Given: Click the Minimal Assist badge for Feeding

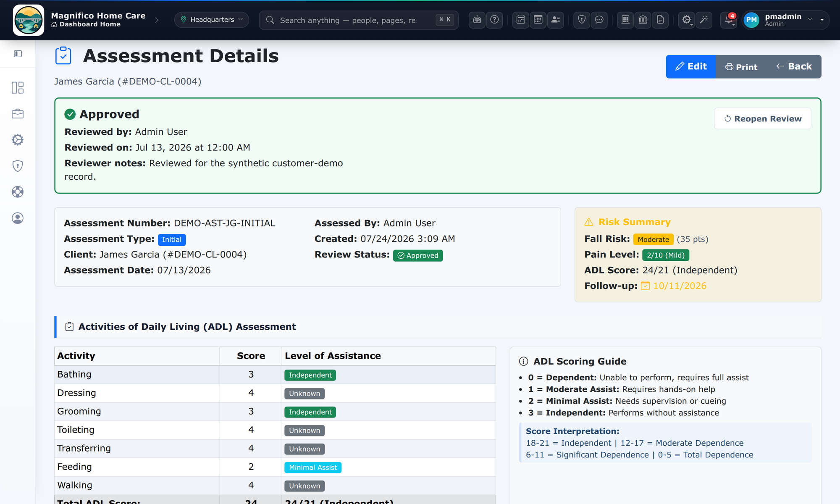Looking at the screenshot, I should pos(313,467).
